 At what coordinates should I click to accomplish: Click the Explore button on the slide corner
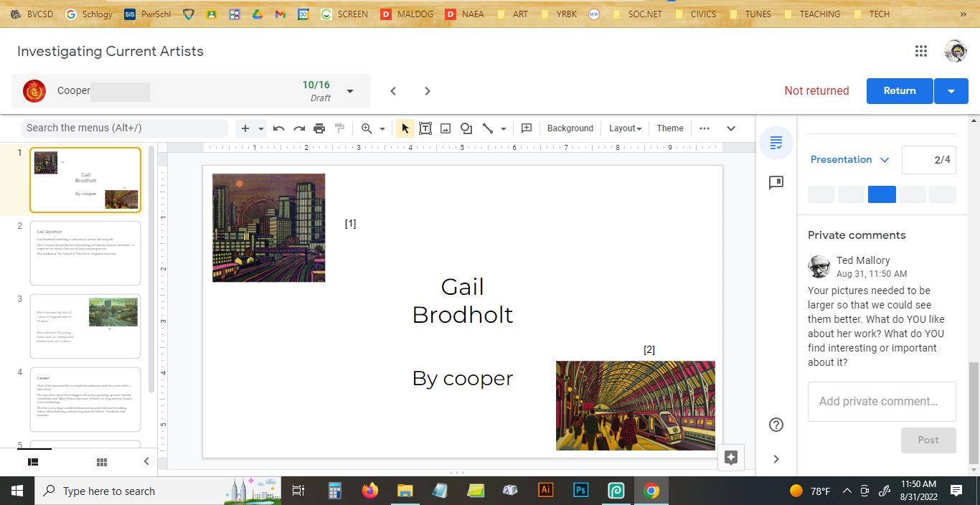pos(731,458)
